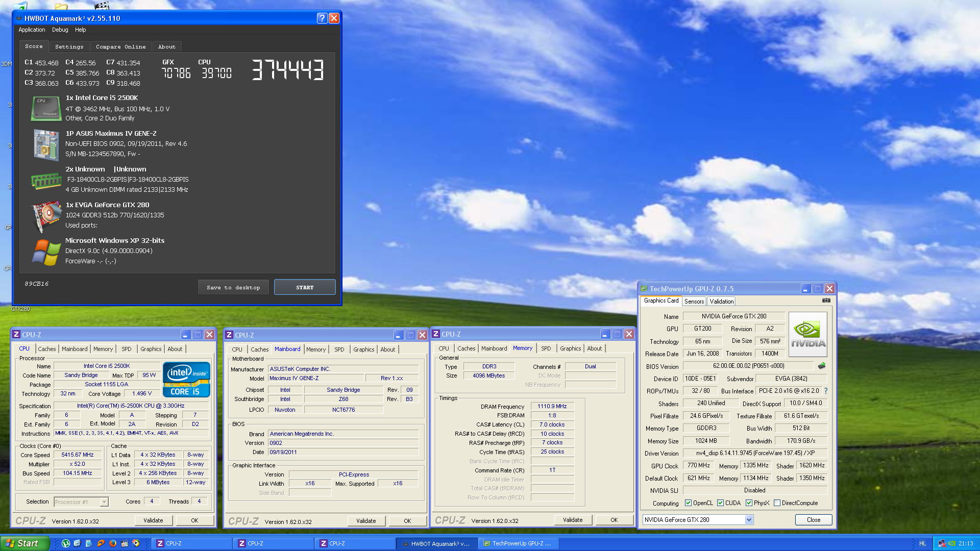Click the orange link icon in quick launch
The image size is (980, 551).
click(x=101, y=543)
